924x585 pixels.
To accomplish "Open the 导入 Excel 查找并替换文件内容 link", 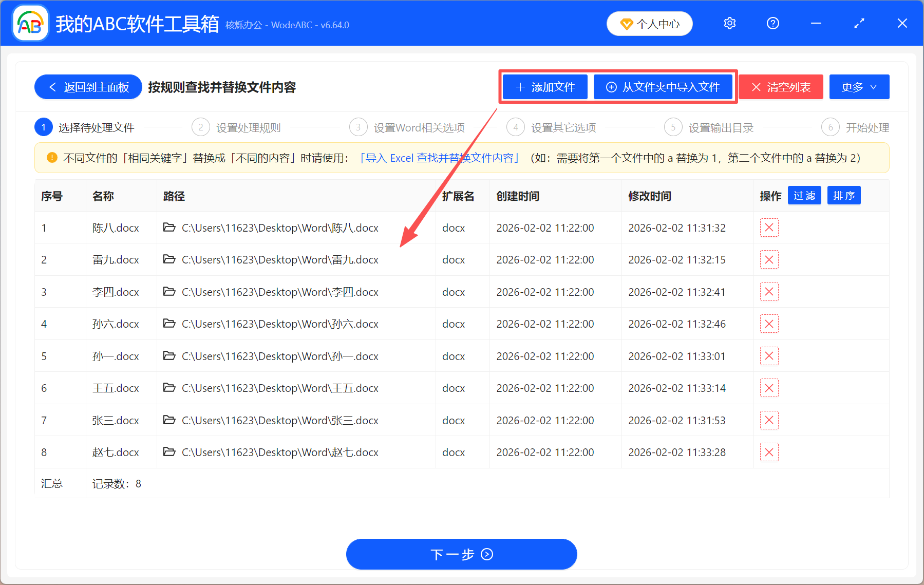I will coord(439,158).
